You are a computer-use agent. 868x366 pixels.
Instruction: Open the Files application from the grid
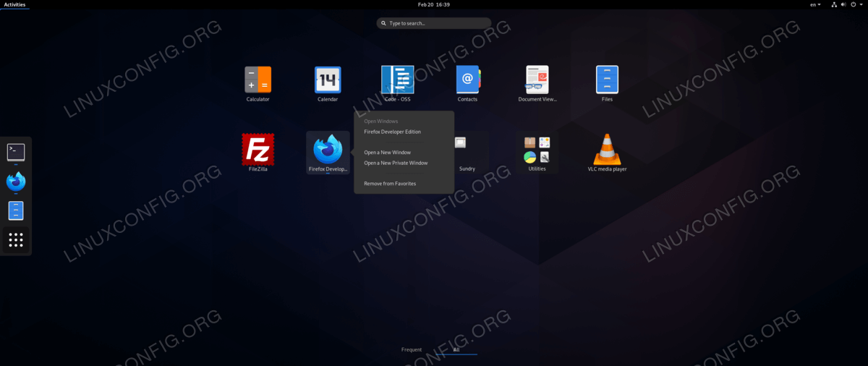607,83
